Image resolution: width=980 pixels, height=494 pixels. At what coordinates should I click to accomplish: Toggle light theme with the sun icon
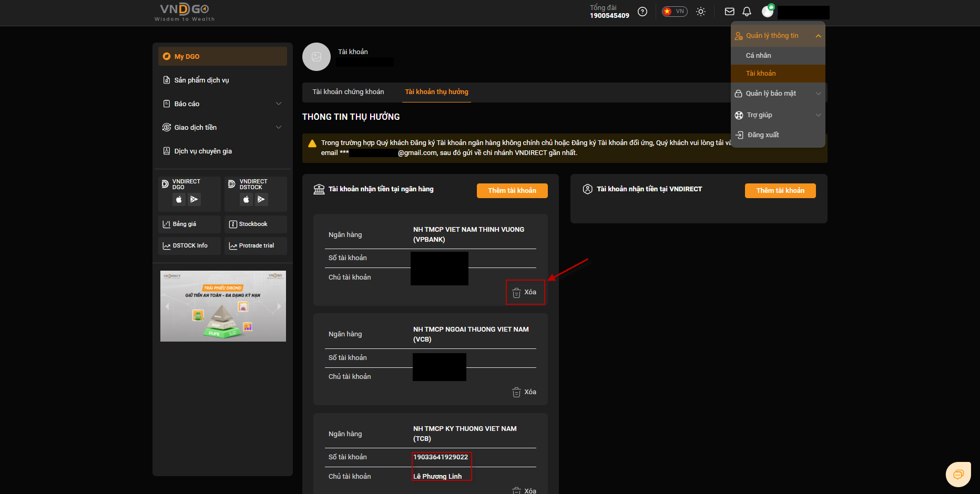click(701, 12)
